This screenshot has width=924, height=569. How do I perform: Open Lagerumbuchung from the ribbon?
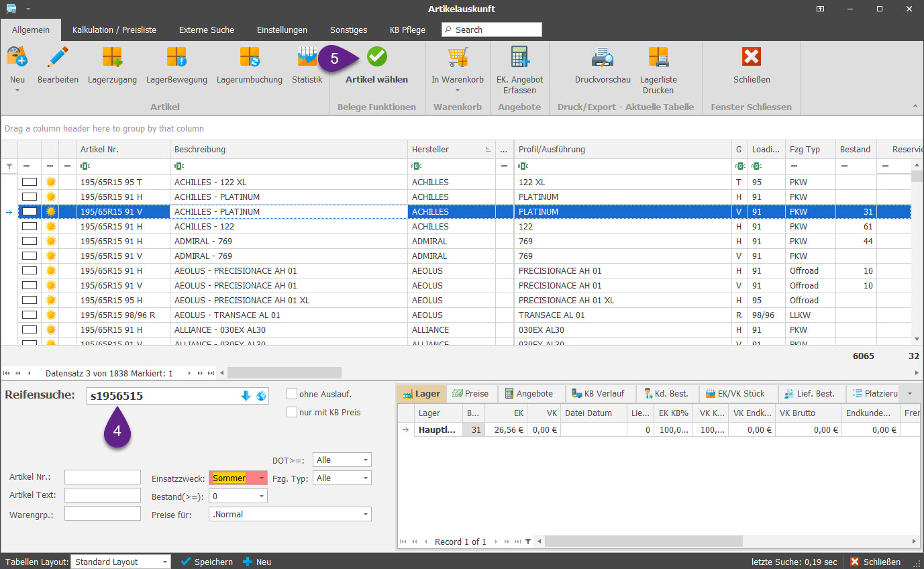[249, 58]
